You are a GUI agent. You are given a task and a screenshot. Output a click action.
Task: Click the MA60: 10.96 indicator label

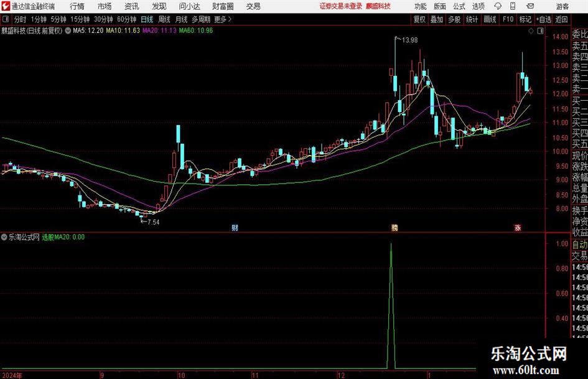point(196,30)
